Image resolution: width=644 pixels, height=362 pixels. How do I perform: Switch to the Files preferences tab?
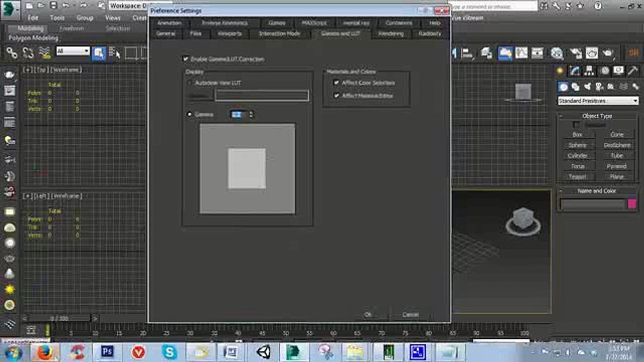pos(196,34)
